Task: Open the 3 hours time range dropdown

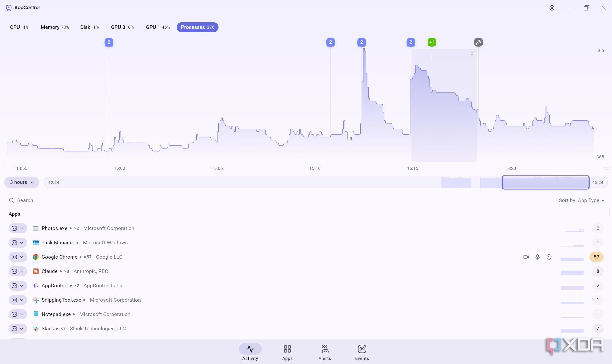Action: pyautogui.click(x=22, y=182)
